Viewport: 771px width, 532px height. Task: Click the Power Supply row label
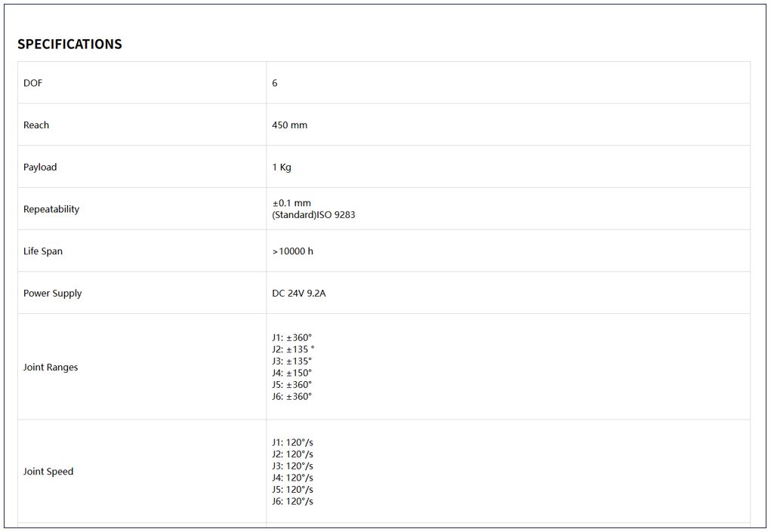coord(53,294)
